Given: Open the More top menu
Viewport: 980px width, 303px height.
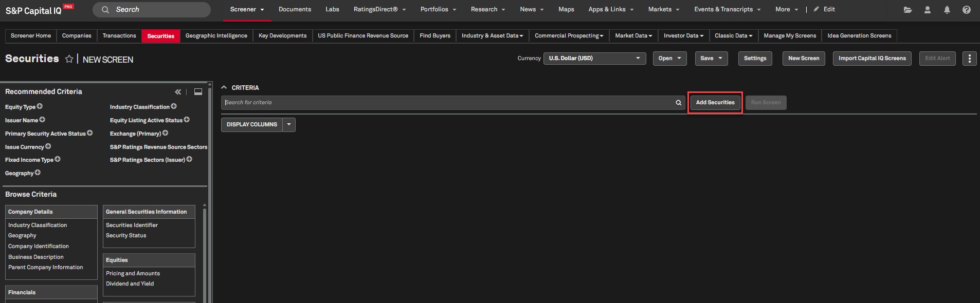Looking at the screenshot, I should pos(787,9).
